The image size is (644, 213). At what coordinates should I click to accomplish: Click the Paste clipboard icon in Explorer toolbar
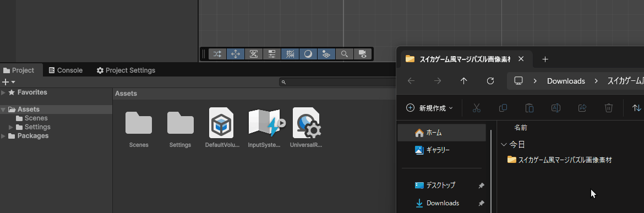[530, 108]
